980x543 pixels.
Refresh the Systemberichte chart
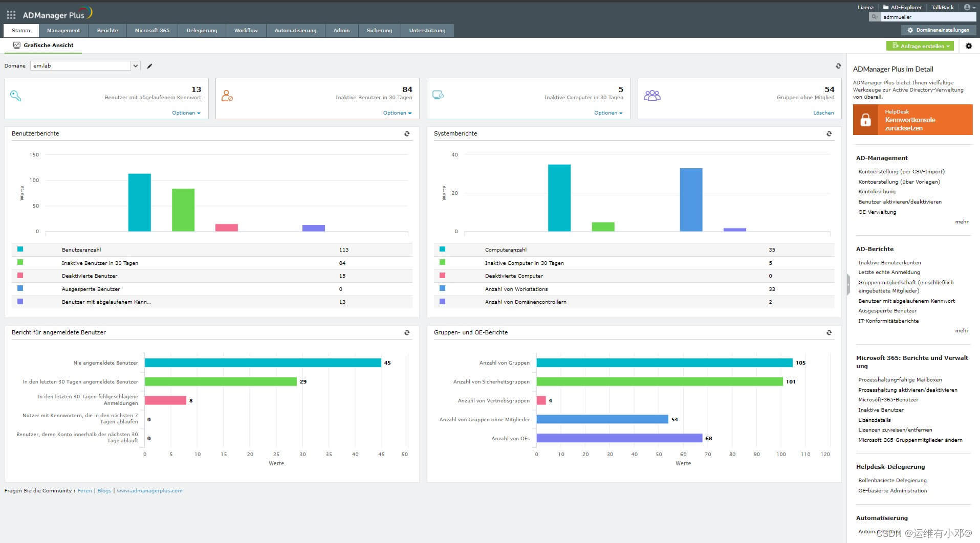[x=829, y=134]
